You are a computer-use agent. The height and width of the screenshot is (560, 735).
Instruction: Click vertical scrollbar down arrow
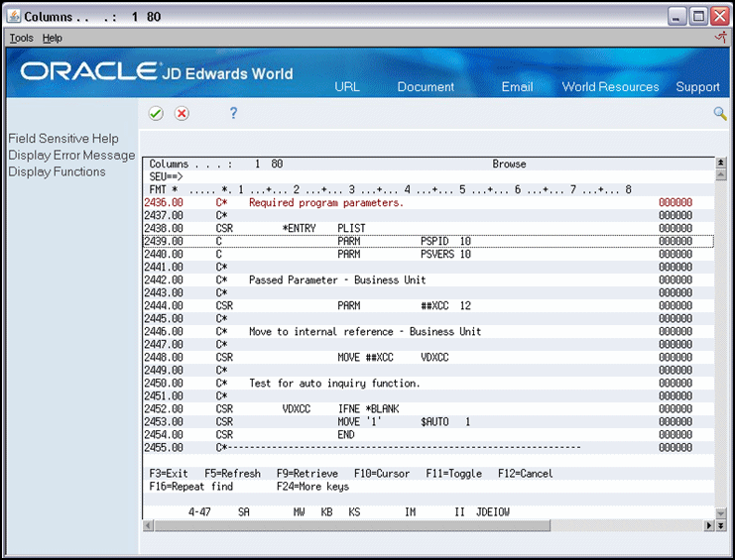pos(721,513)
